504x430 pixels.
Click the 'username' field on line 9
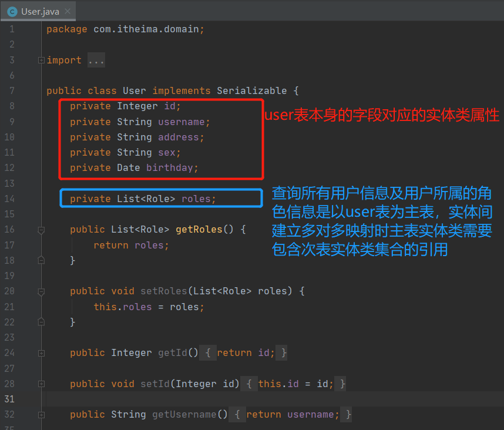click(x=182, y=122)
